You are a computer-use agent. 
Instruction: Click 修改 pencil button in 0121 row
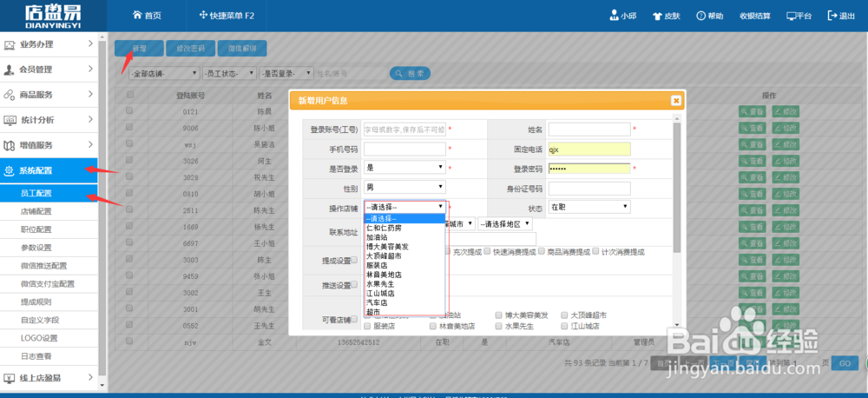pyautogui.click(x=786, y=111)
